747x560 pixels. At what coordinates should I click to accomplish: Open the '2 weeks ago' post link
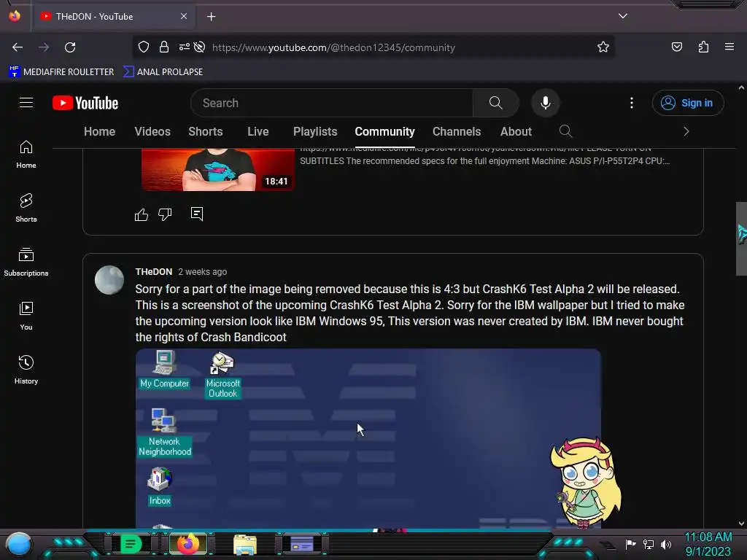click(x=203, y=272)
